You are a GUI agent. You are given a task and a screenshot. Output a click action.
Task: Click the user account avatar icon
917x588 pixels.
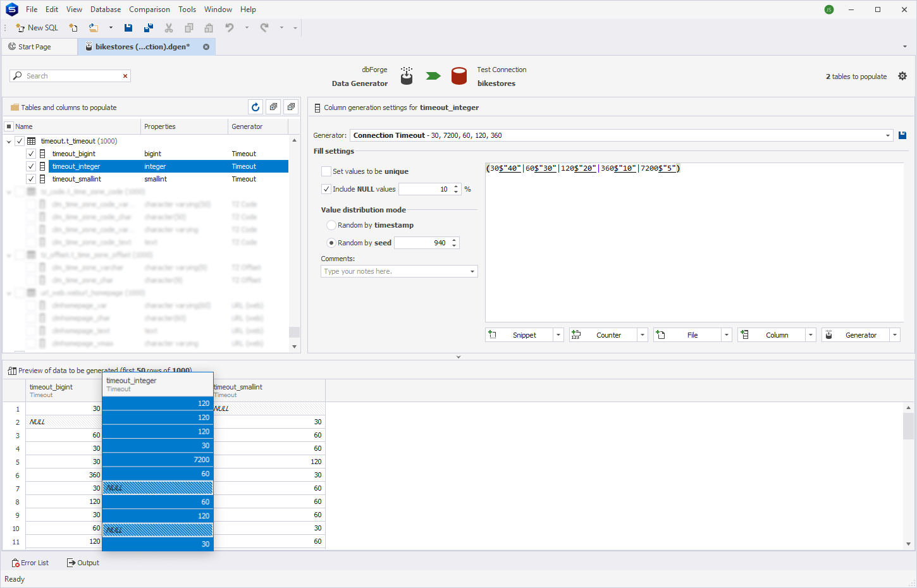click(x=829, y=9)
